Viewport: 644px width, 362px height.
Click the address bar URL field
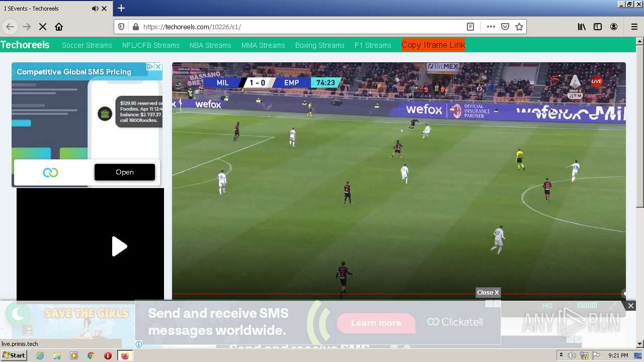302,27
